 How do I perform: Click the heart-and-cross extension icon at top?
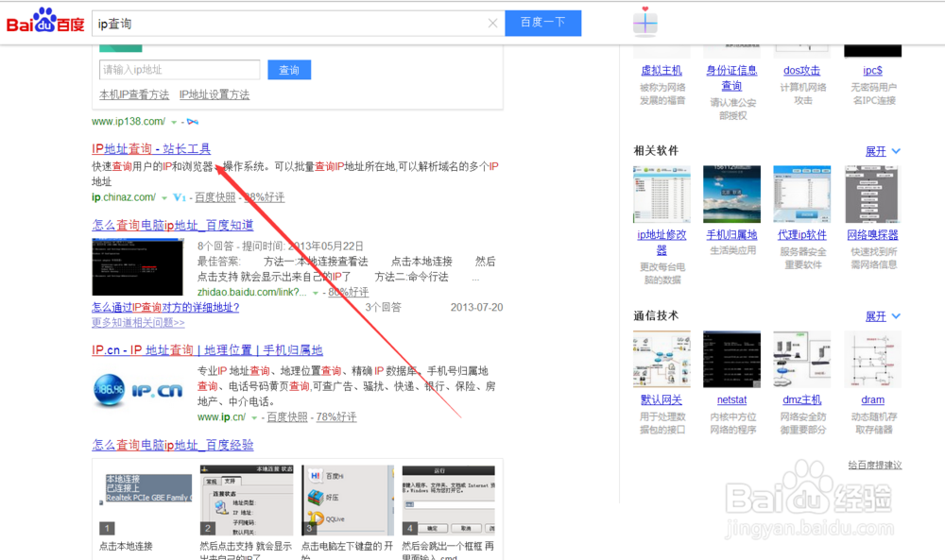coord(645,22)
